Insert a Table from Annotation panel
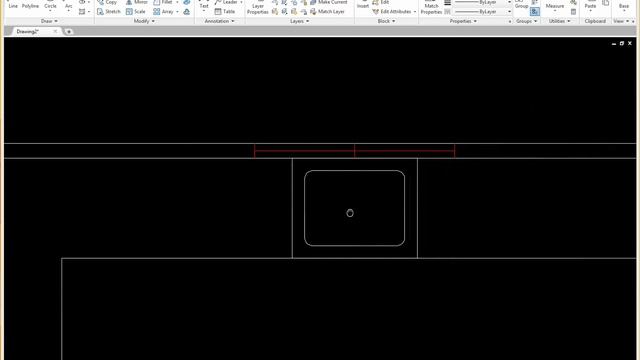 click(225, 12)
